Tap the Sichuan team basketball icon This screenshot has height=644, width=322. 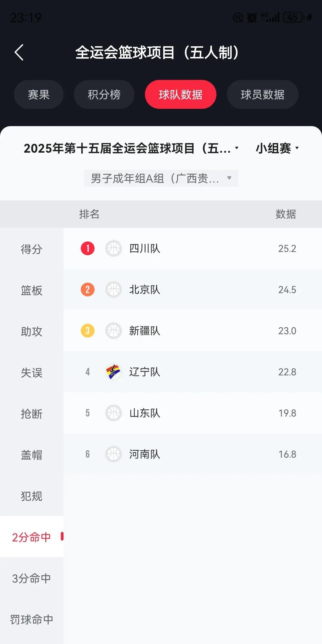pyautogui.click(x=114, y=248)
